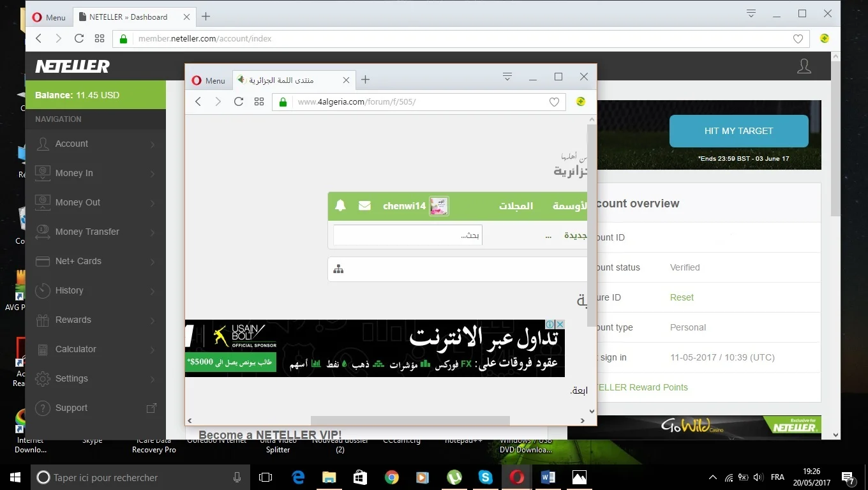This screenshot has height=490, width=868.
Task: Bookmark 4algeria page with heart icon
Action: (554, 102)
